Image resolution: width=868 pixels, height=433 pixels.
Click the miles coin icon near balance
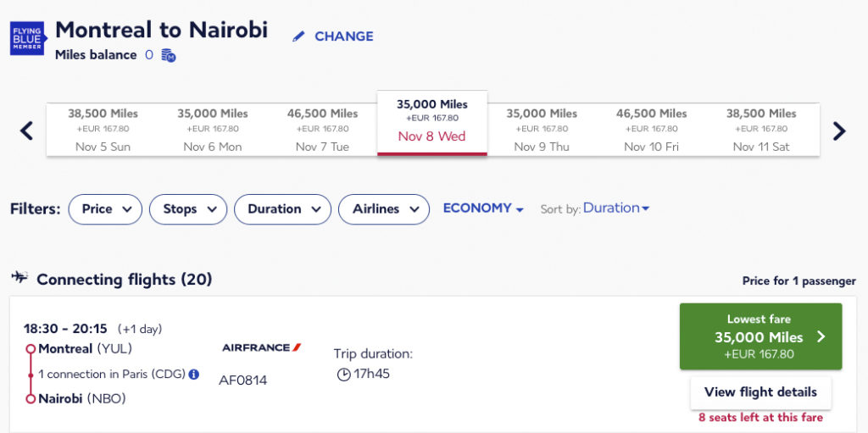tap(169, 56)
